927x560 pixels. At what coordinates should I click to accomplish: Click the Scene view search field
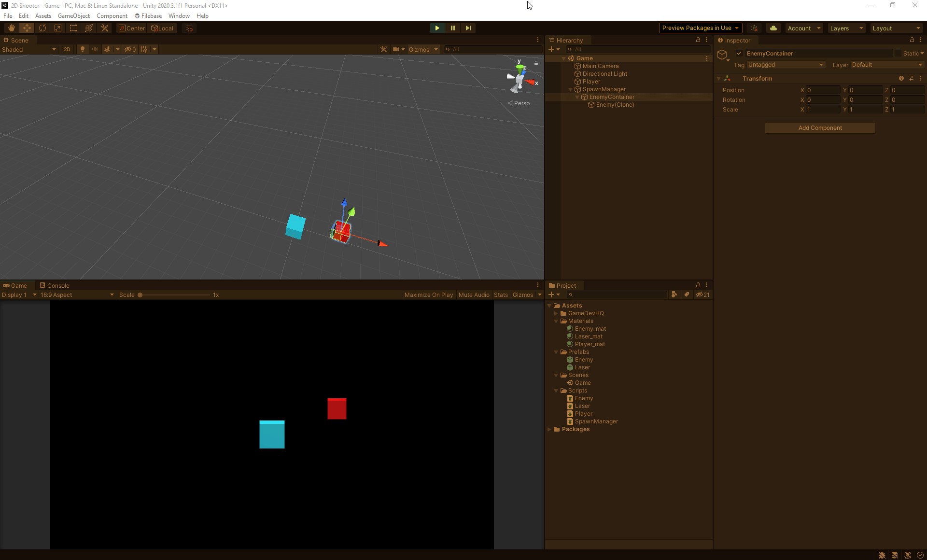pyautogui.click(x=493, y=49)
